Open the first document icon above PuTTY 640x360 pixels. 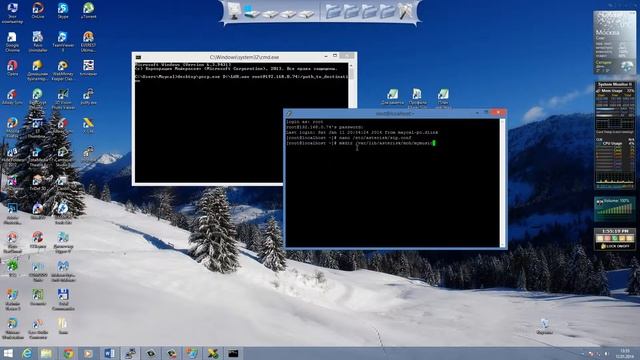392,97
